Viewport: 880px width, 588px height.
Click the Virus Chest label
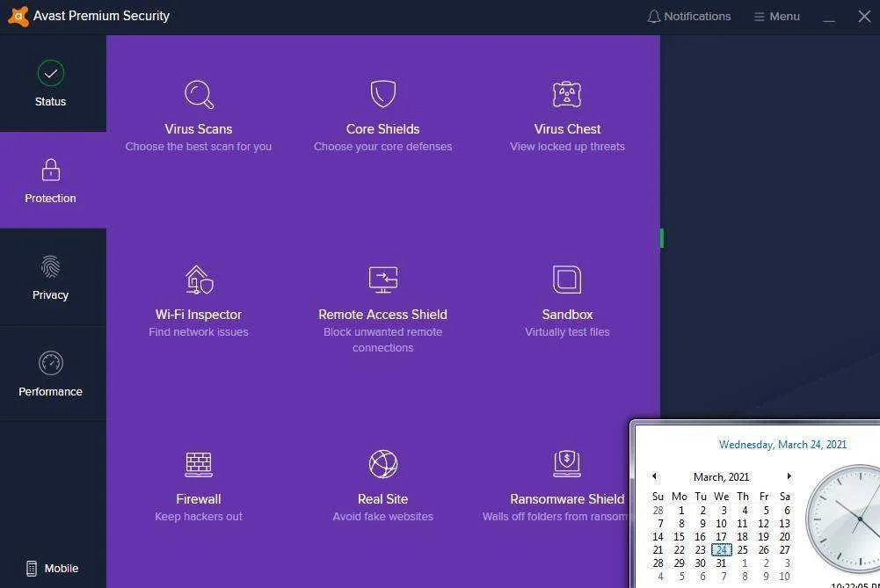(567, 129)
